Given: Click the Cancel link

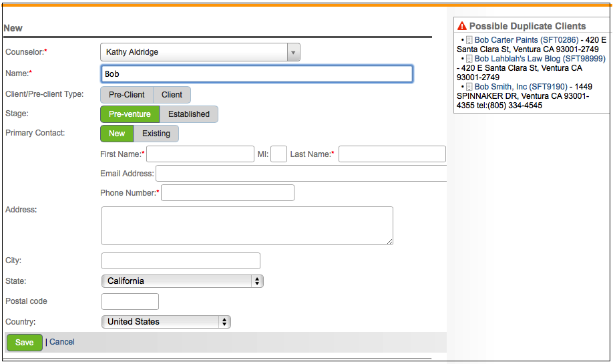Looking at the screenshot, I should (x=62, y=342).
